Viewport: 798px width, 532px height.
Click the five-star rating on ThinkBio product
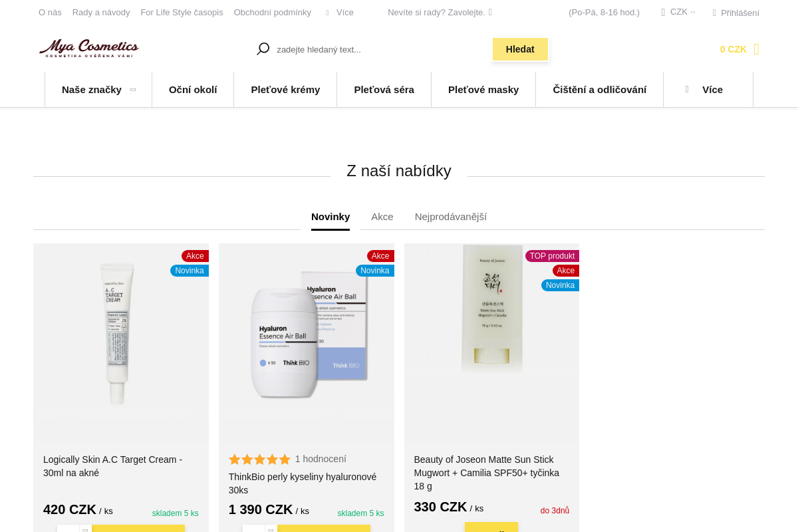[x=259, y=460]
